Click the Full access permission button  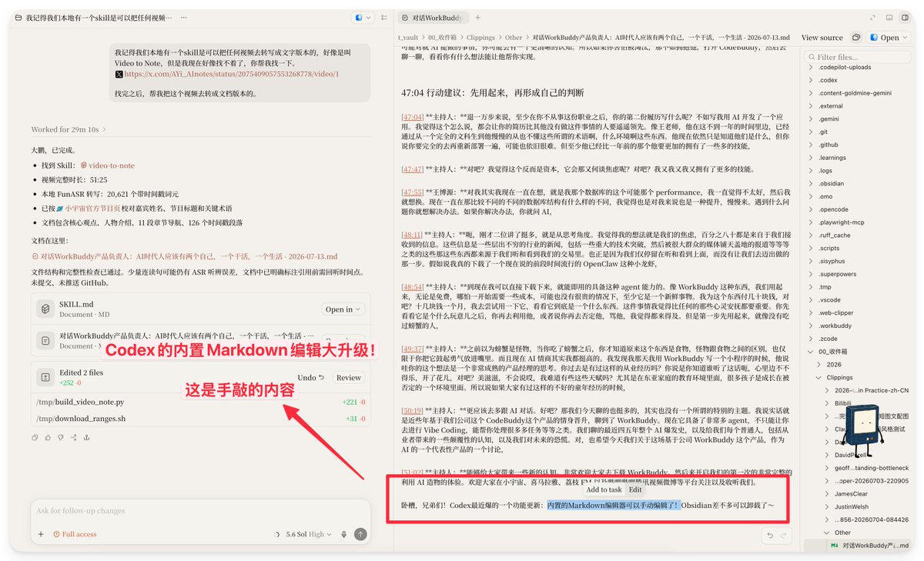tap(75, 534)
